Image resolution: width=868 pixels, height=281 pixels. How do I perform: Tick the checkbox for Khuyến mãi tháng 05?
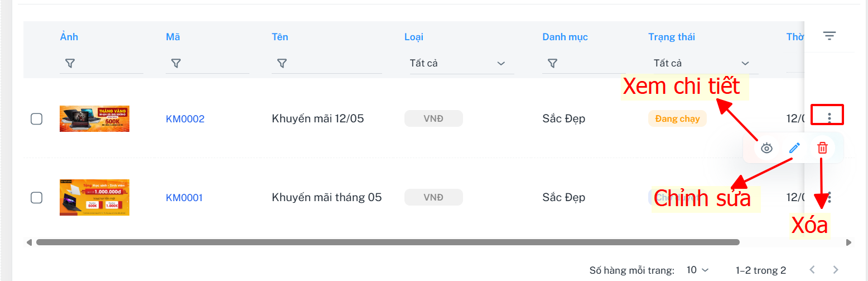pos(36,197)
